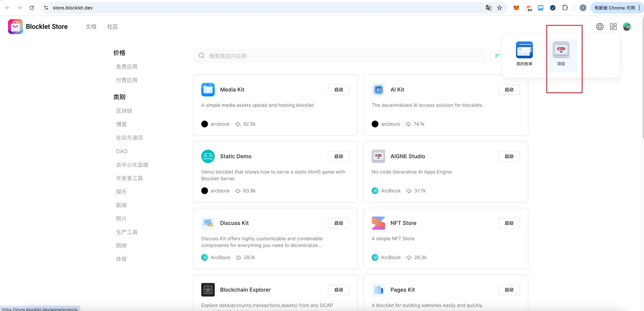Image resolution: width=644 pixels, height=311 pixels.
Task: Launch Blockchain Explorer with 启动 button
Action: tap(339, 290)
